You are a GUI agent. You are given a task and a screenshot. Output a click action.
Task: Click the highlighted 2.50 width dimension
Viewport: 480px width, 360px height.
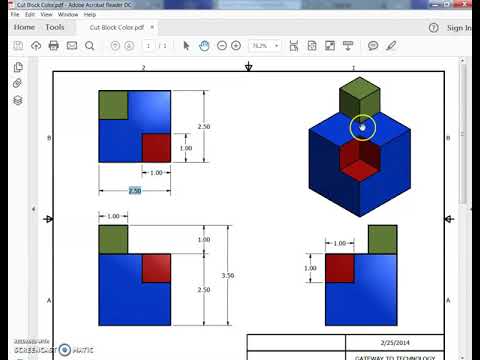(135, 191)
